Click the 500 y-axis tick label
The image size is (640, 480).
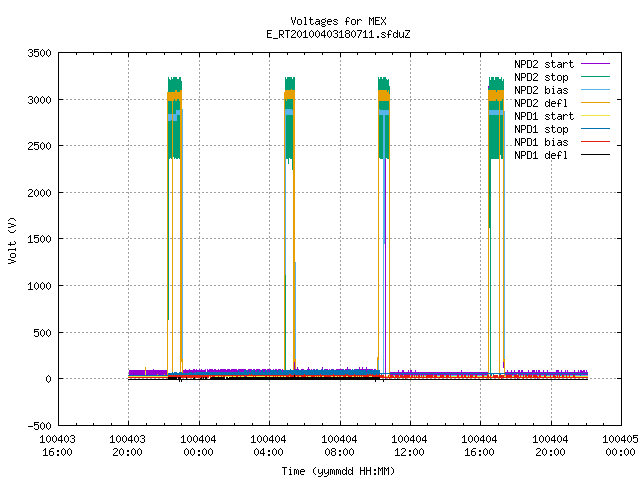(x=42, y=333)
